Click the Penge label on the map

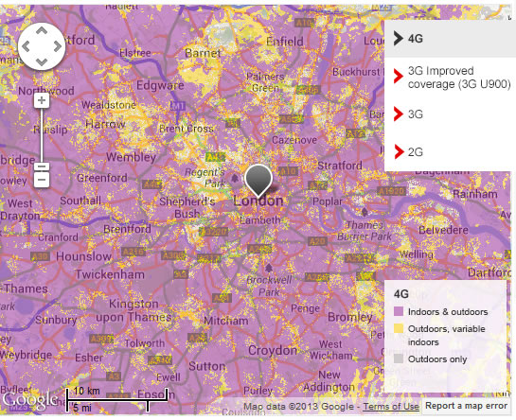tap(305, 308)
